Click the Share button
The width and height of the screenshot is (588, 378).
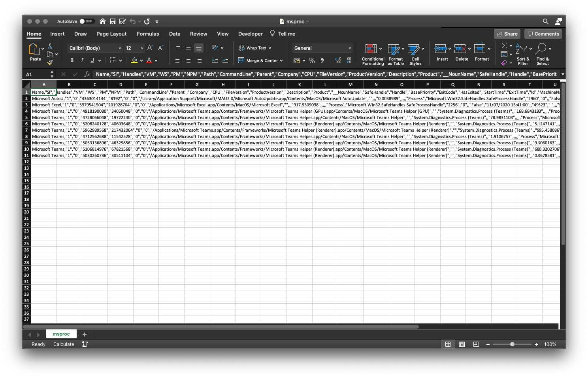tap(507, 34)
